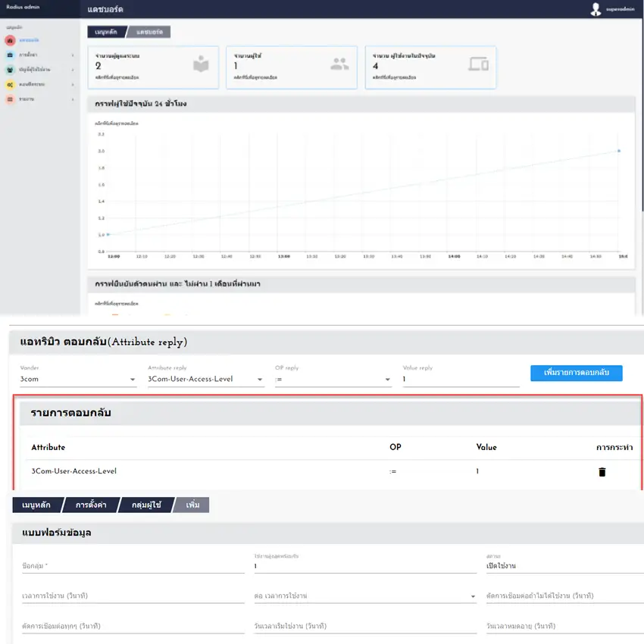Delete the 3Com-User-Access-Level reply row
This screenshot has height=644, width=644.
(602, 472)
